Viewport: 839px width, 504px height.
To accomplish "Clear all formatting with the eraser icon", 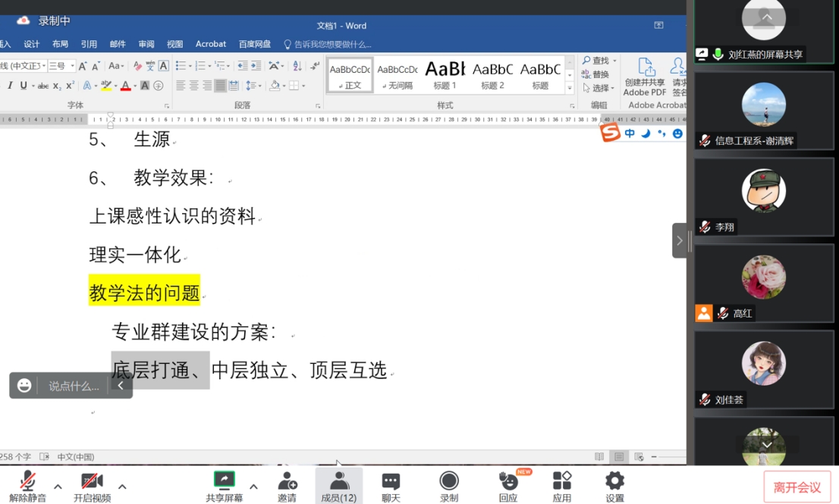I will tap(137, 66).
